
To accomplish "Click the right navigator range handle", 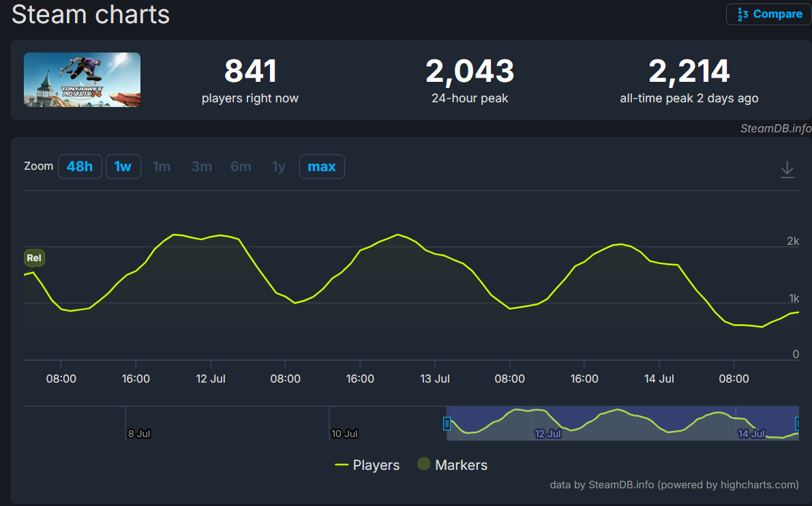I will click(x=799, y=423).
